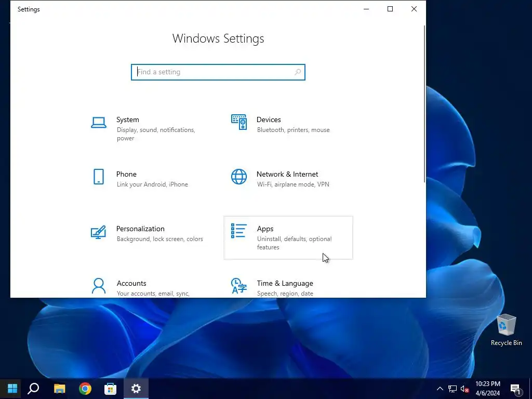Click 'Speech, region, date' description

pos(285,294)
